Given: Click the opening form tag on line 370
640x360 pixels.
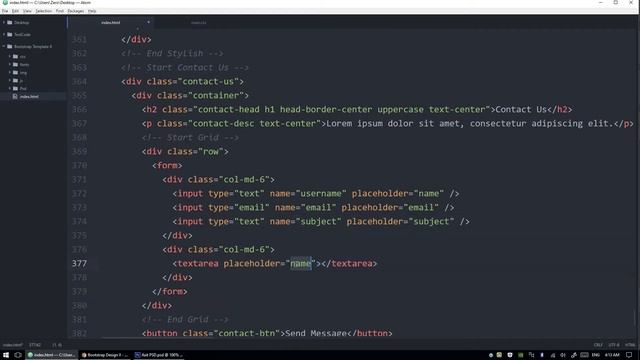Looking at the screenshot, I should (x=167, y=166).
